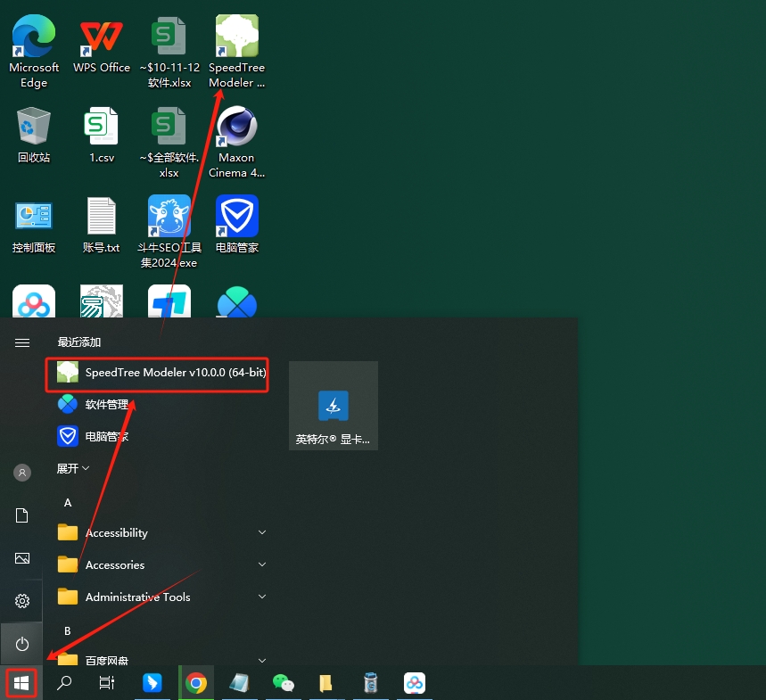Screen dimensions: 766x700
Task: Open the Power options button
Action: coord(22,644)
